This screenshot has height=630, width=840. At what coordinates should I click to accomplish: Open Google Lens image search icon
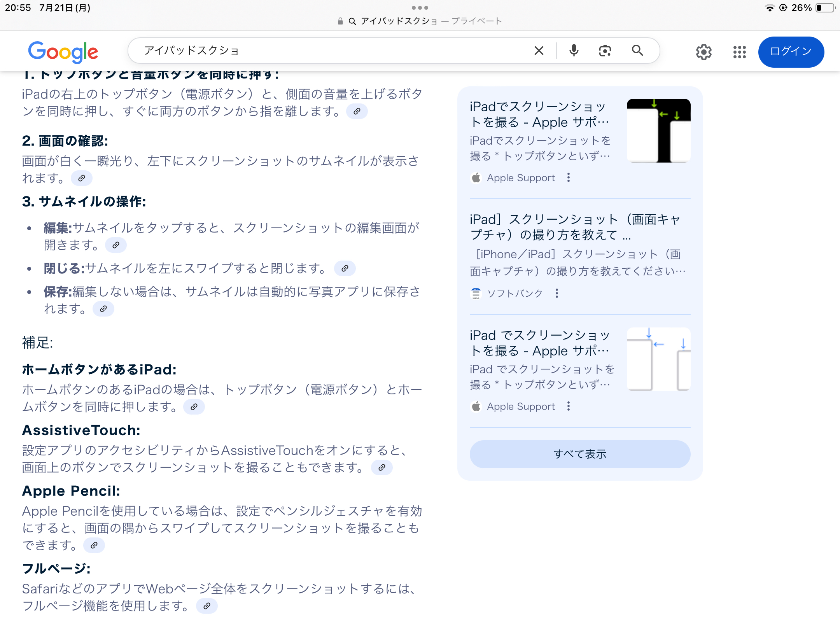(x=605, y=51)
